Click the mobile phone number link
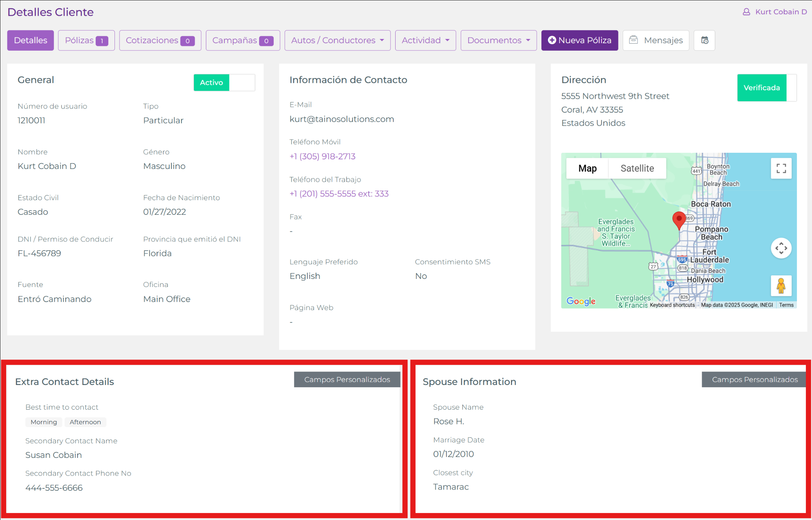The height and width of the screenshot is (520, 812). click(322, 156)
